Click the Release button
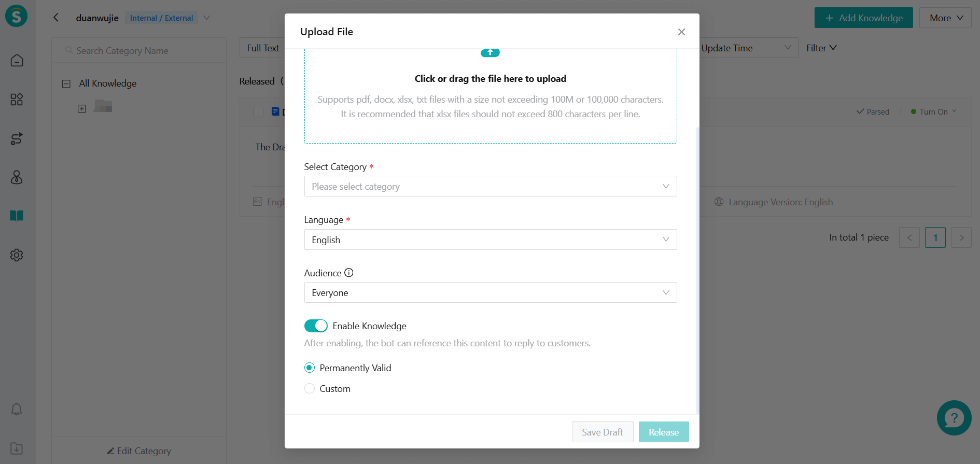The height and width of the screenshot is (464, 980). pyautogui.click(x=664, y=432)
